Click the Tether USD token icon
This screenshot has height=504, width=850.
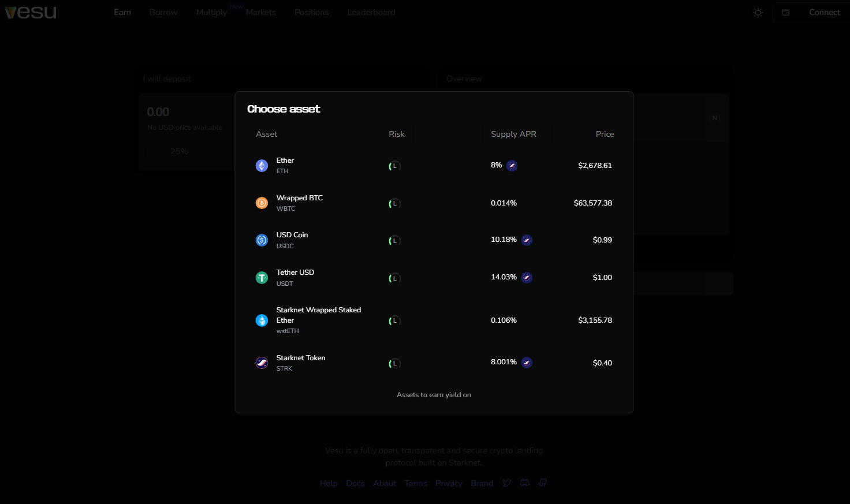pos(262,278)
